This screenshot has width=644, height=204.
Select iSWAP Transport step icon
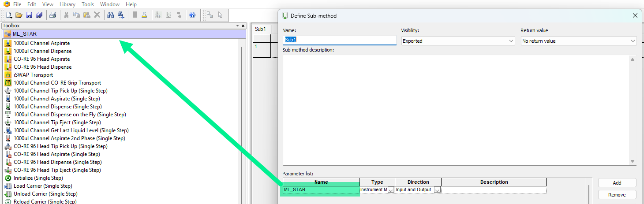tap(8, 75)
